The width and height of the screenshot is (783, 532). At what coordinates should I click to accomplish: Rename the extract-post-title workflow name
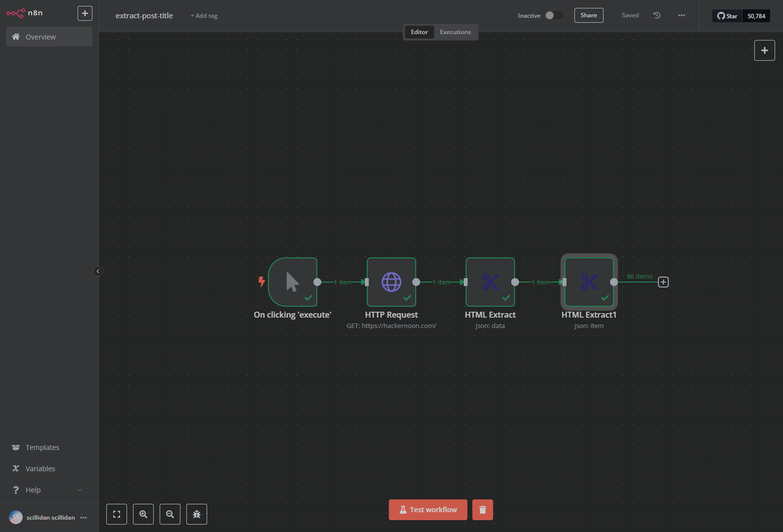pos(144,16)
